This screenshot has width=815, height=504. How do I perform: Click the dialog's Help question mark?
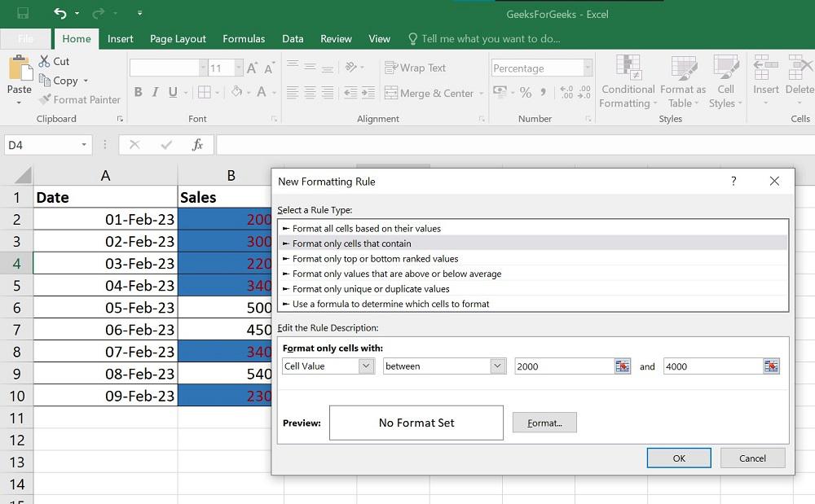(x=733, y=182)
